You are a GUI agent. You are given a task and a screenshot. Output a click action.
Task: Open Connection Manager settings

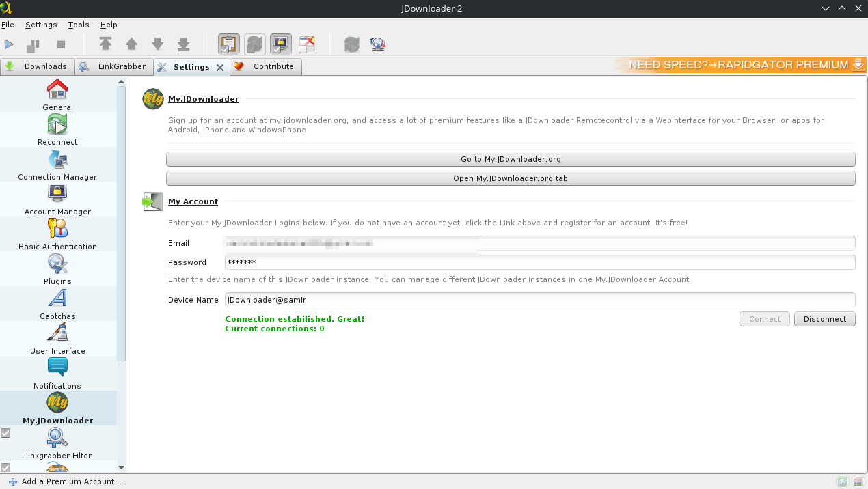tap(58, 164)
